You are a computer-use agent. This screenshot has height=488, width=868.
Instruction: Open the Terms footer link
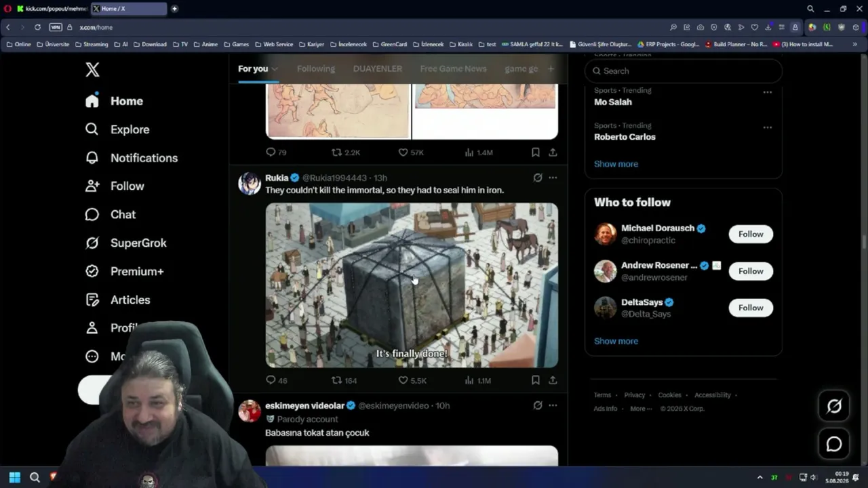[602, 395]
